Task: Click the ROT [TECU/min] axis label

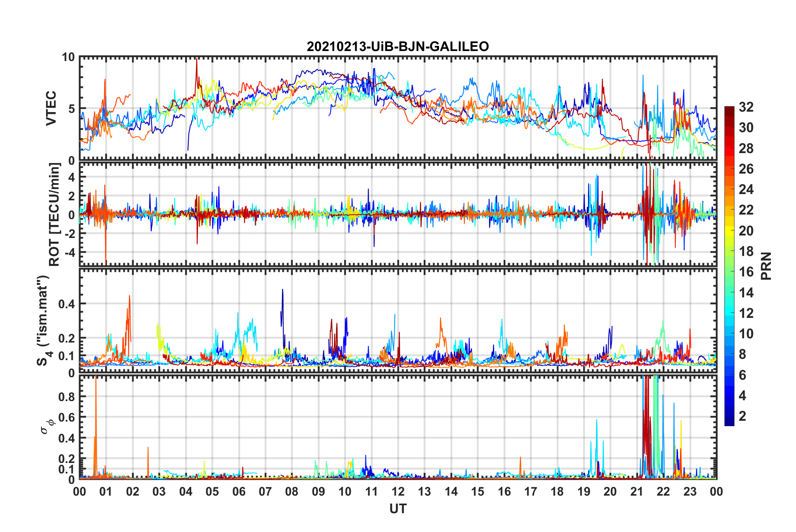Action: click(54, 215)
